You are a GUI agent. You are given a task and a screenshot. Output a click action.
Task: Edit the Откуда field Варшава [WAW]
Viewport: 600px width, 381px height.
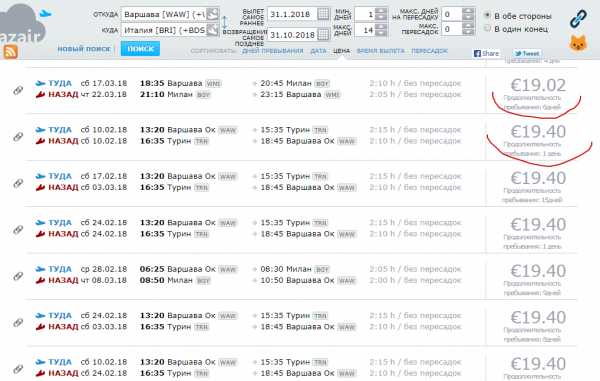(x=164, y=15)
